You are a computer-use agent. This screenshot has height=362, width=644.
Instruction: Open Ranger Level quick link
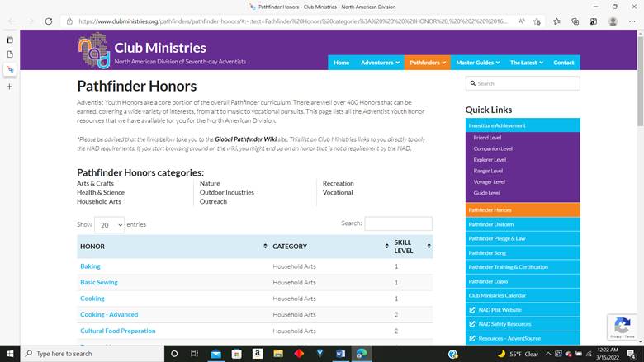click(x=488, y=171)
